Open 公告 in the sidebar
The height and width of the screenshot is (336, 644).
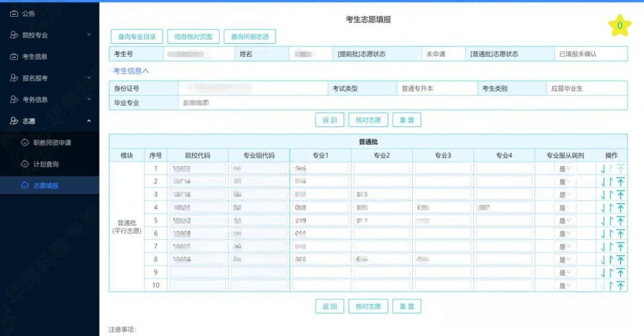coord(29,14)
